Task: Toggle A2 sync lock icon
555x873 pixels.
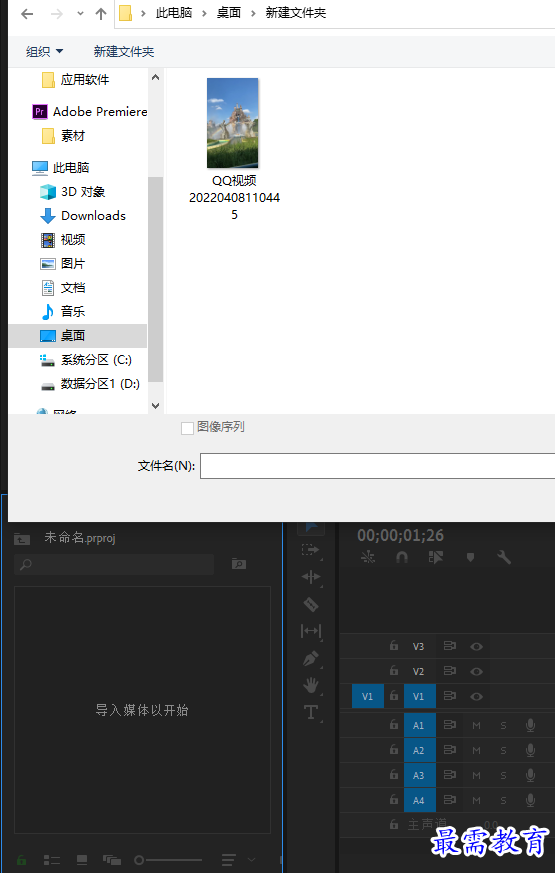Action: [x=449, y=750]
